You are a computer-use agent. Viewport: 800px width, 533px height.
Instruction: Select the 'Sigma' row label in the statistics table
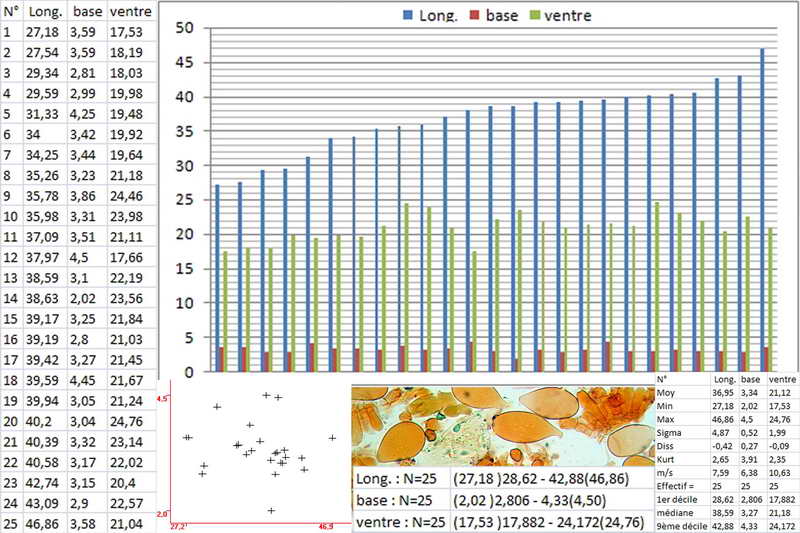pyautogui.click(x=669, y=433)
